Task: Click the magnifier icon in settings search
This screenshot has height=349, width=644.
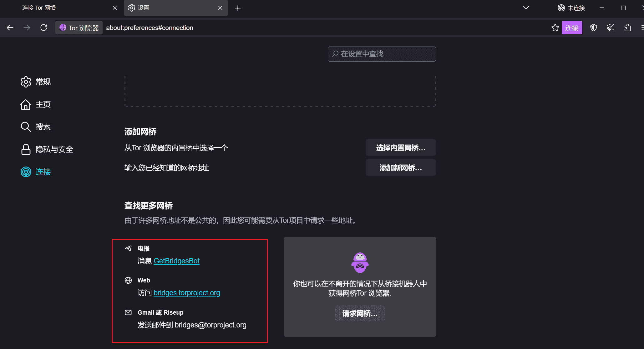Action: [335, 54]
